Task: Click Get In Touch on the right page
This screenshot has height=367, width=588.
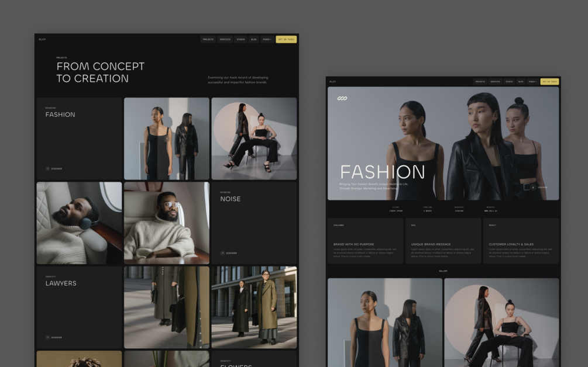Action: (549, 82)
